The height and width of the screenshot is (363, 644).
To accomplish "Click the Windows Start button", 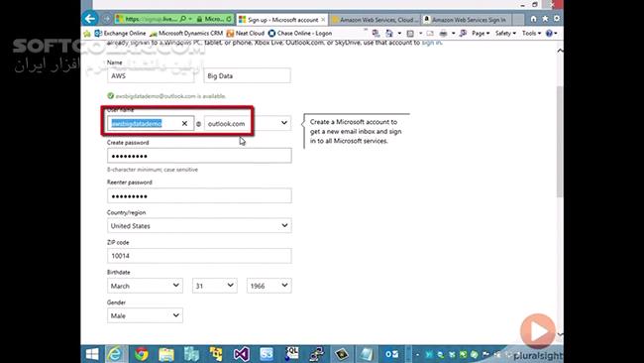I will click(x=92, y=354).
